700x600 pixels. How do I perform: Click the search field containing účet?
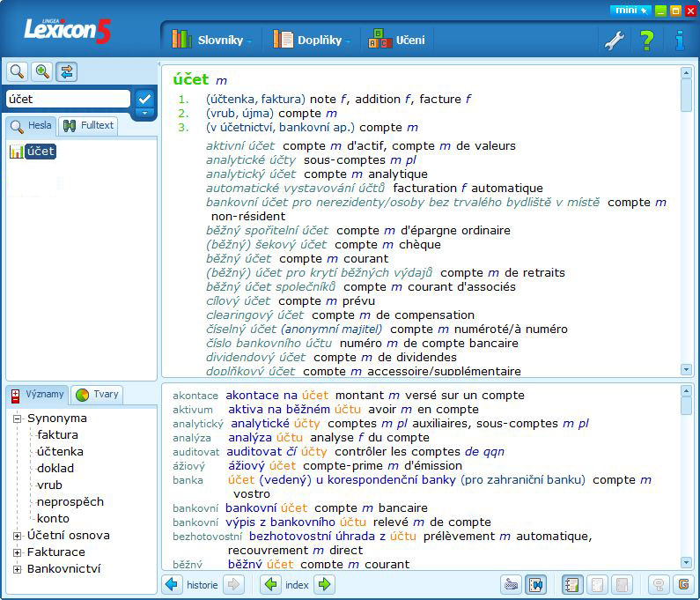click(x=69, y=99)
